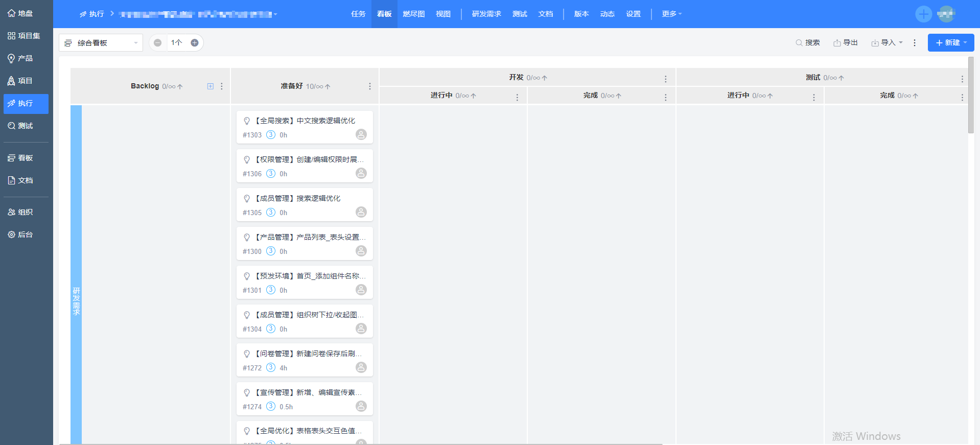Expand the 综合看板 board type dropdown
This screenshot has height=445, width=980.
pos(101,43)
